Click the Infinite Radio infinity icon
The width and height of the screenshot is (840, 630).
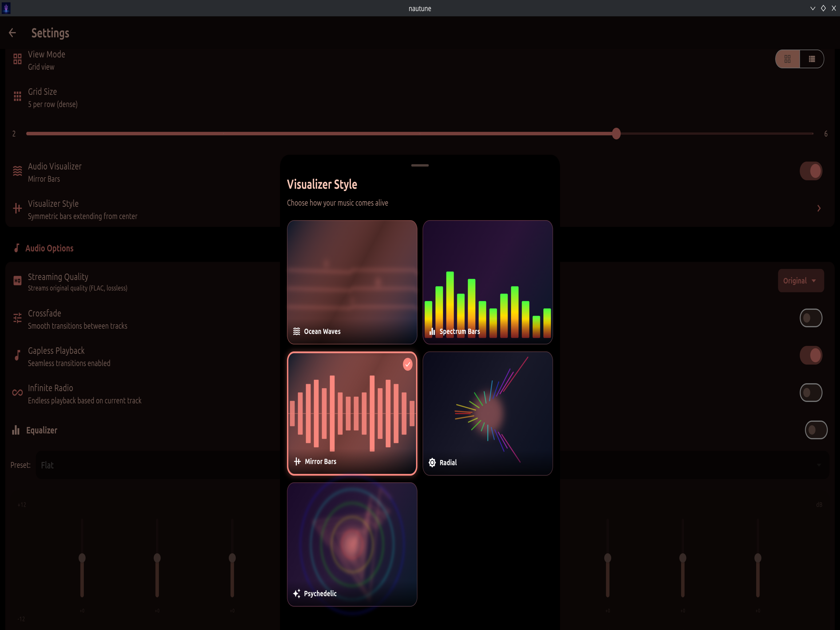[x=18, y=393]
